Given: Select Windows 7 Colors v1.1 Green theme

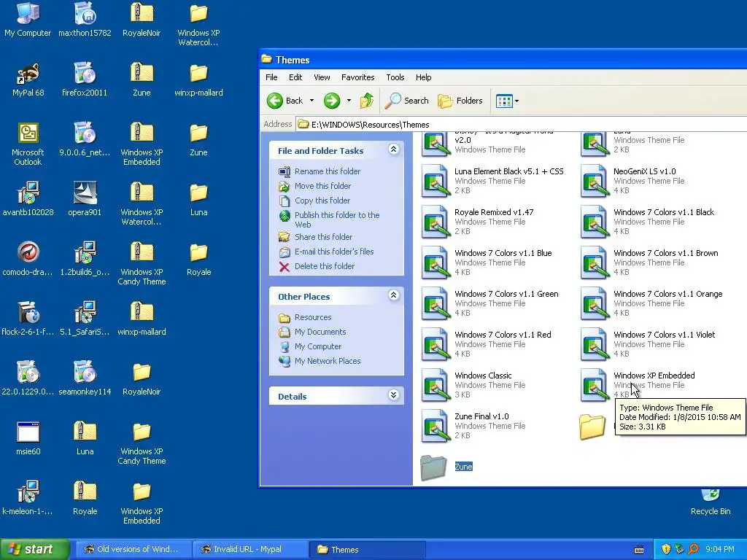Looking at the screenshot, I should (490, 304).
